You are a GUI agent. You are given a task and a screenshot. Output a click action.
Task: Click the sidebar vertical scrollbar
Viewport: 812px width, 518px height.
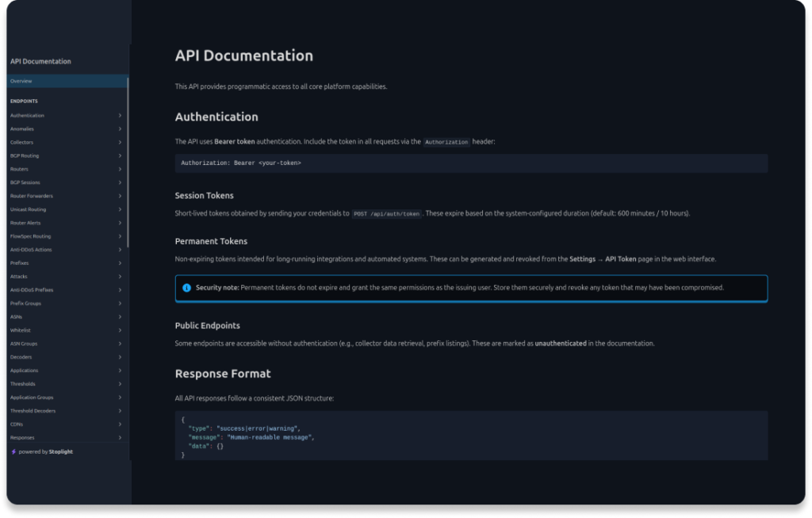pos(128,159)
